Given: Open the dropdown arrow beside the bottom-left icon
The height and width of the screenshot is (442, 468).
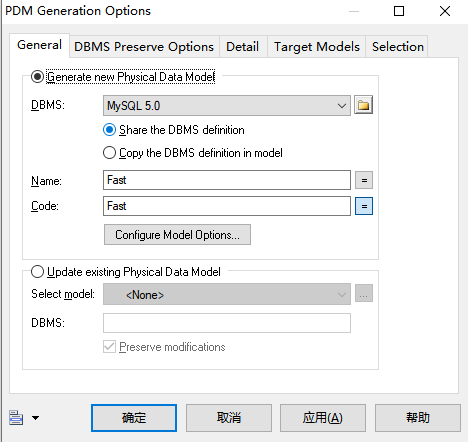Looking at the screenshot, I should 35,418.
